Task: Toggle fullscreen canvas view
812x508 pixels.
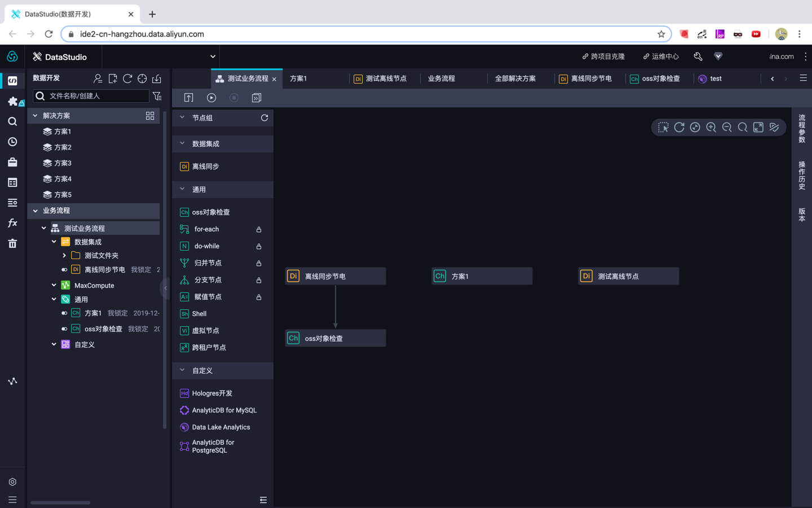Action: (x=758, y=128)
